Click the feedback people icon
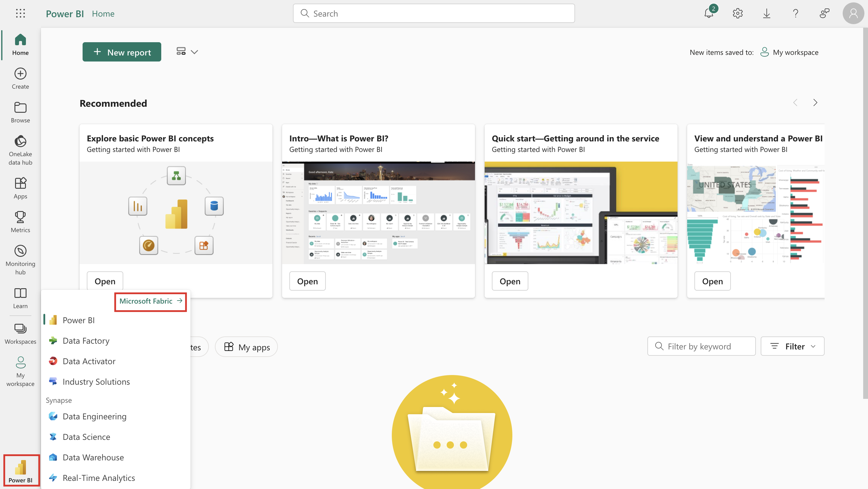The width and height of the screenshot is (868, 489). [825, 14]
